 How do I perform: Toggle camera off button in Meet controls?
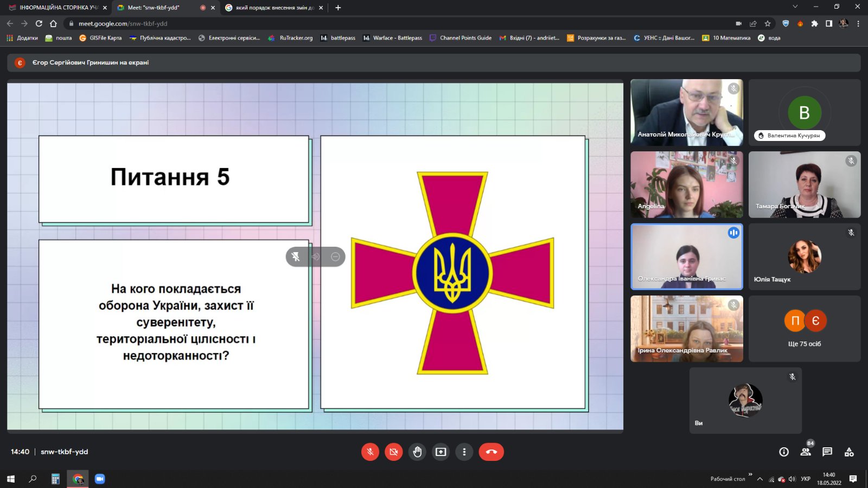(394, 452)
